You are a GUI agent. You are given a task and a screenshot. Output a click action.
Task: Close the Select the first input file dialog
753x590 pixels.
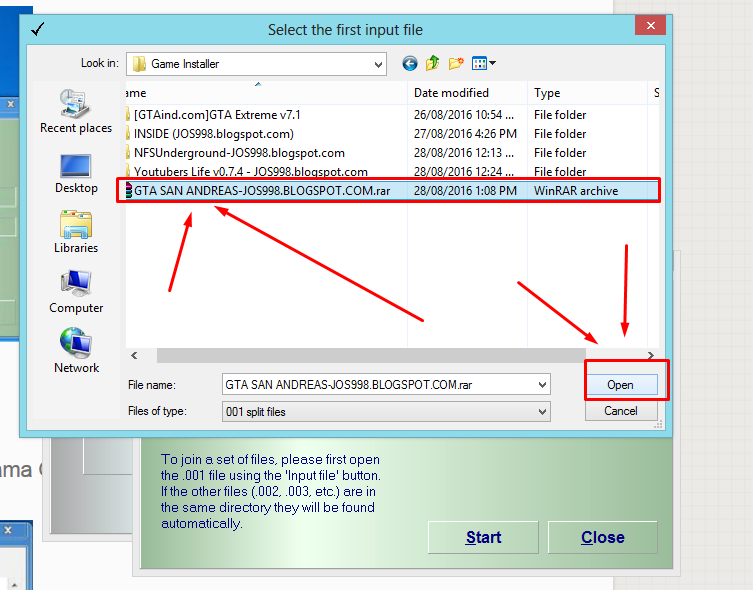[650, 25]
